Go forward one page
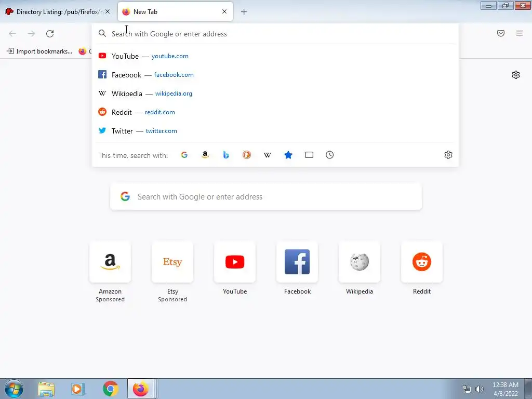 click(31, 34)
